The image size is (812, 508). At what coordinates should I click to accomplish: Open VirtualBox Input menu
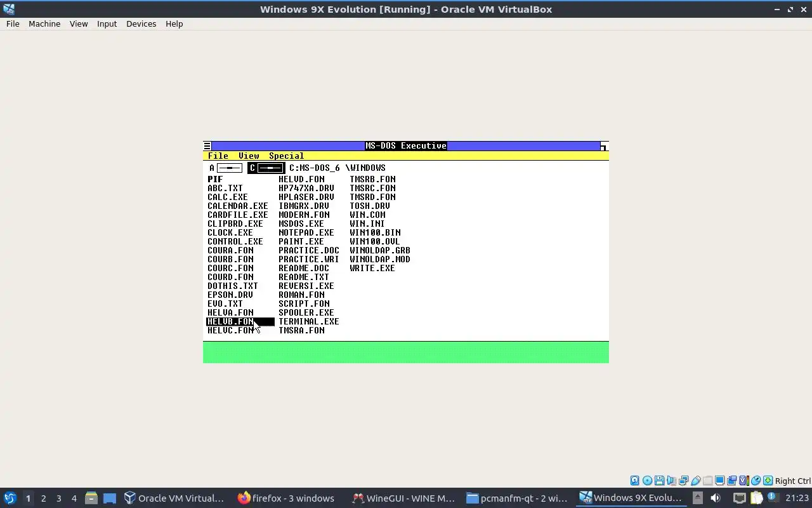pos(107,23)
